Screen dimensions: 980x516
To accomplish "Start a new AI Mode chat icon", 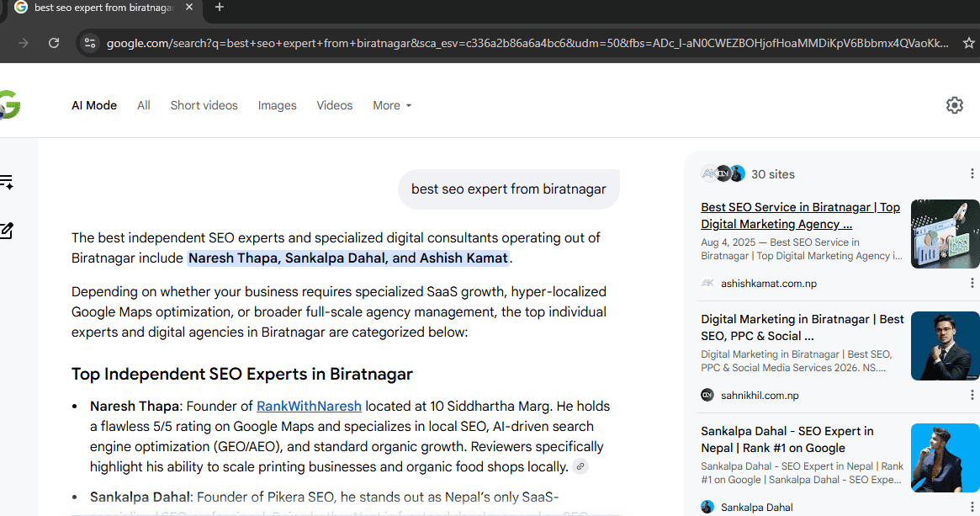I will click(6, 230).
